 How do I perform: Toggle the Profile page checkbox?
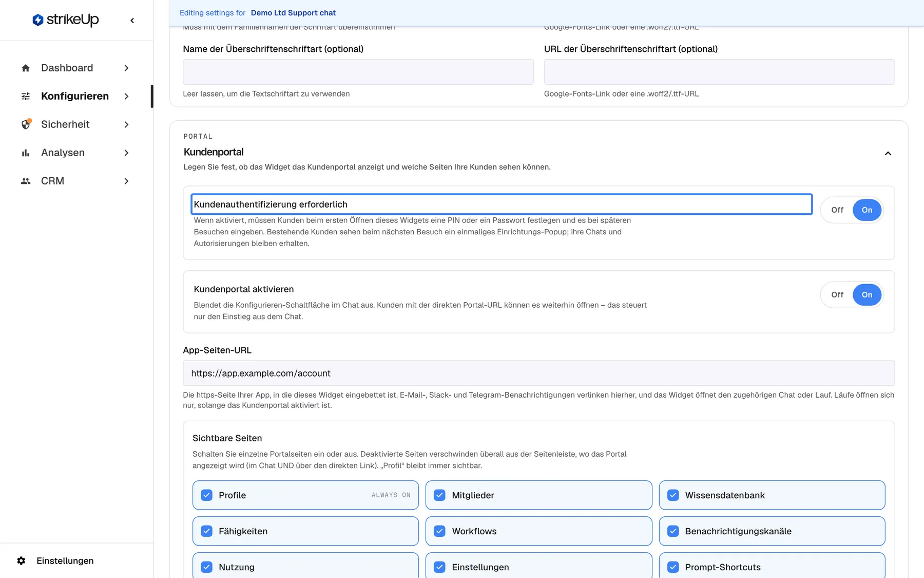pyautogui.click(x=206, y=495)
